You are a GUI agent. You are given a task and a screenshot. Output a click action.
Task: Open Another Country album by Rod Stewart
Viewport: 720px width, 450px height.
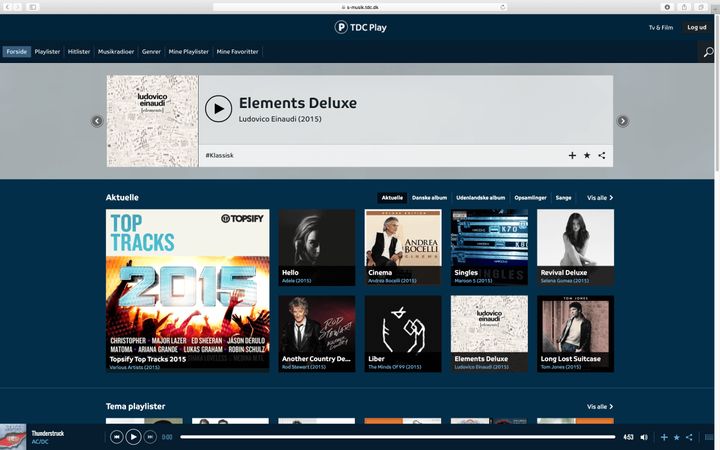317,334
